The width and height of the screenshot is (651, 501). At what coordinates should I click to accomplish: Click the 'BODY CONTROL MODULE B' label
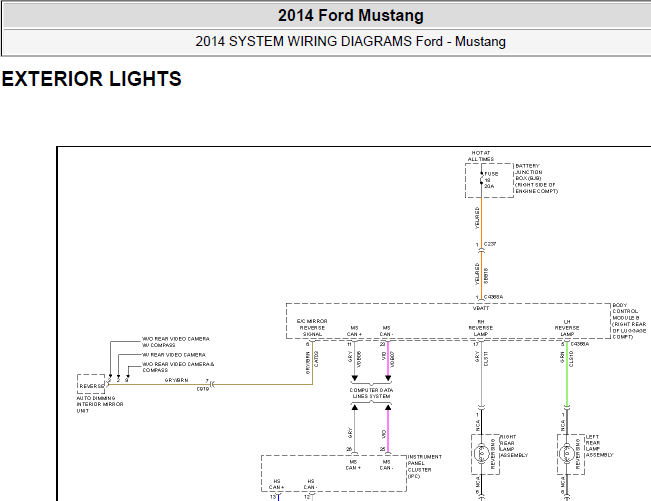tap(625, 311)
